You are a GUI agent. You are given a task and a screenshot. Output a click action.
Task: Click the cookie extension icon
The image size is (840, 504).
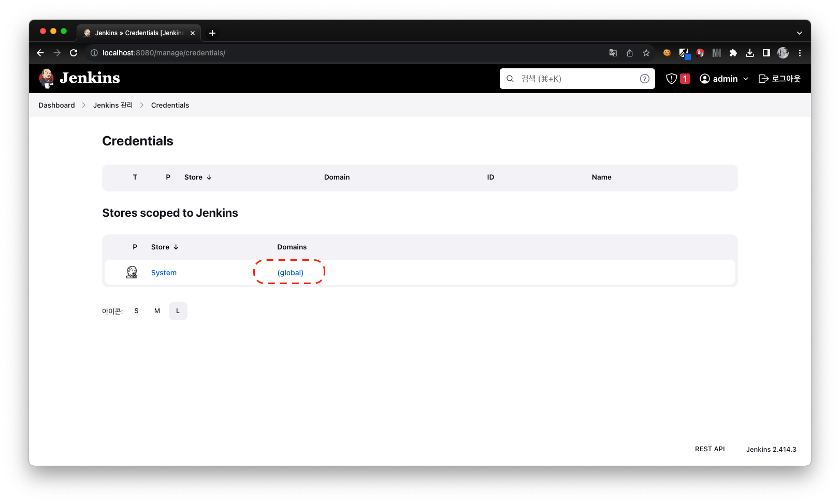667,53
